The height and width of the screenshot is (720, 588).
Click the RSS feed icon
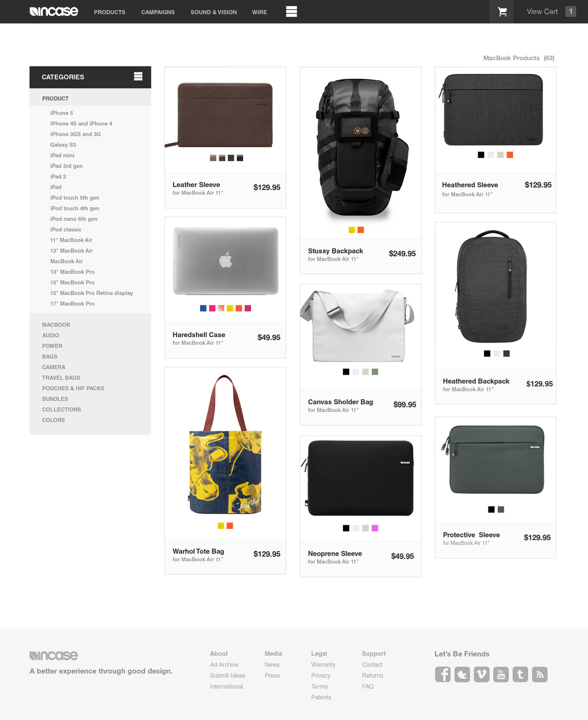[x=540, y=674]
